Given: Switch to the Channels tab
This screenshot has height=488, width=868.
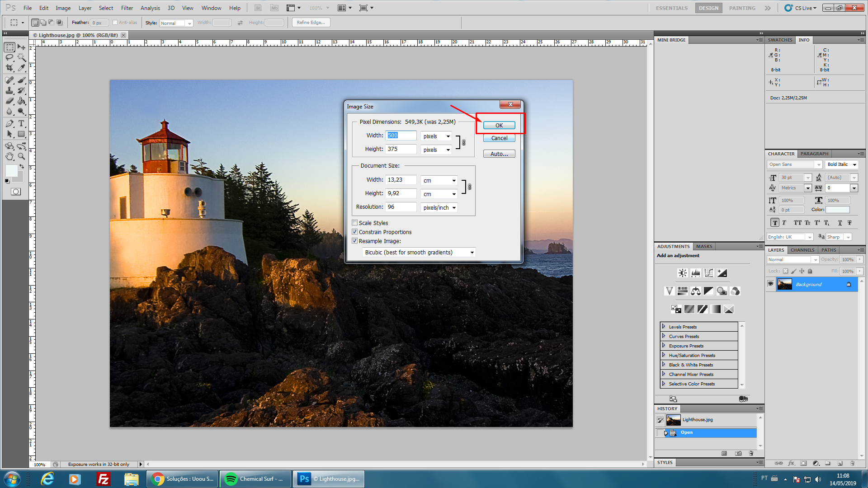Looking at the screenshot, I should (802, 250).
